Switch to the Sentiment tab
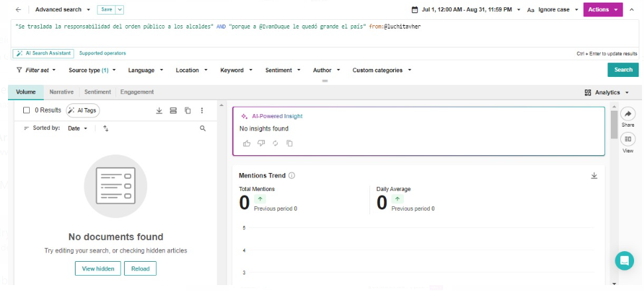The width and height of the screenshot is (644, 291). tap(97, 92)
